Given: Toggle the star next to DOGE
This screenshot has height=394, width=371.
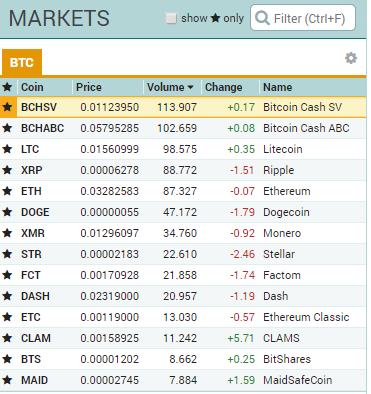Looking at the screenshot, I should pos(8,212).
